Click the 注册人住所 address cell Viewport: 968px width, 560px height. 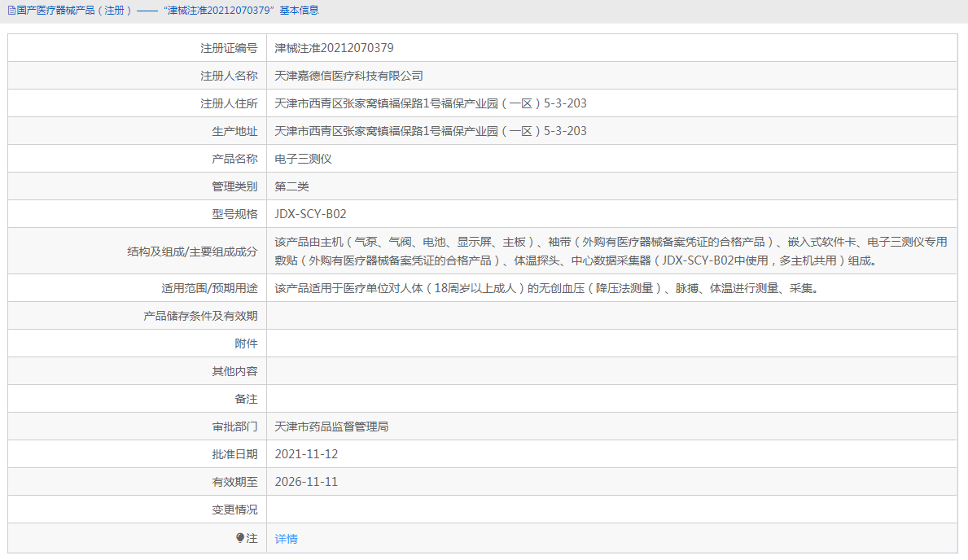pyautogui.click(x=430, y=103)
